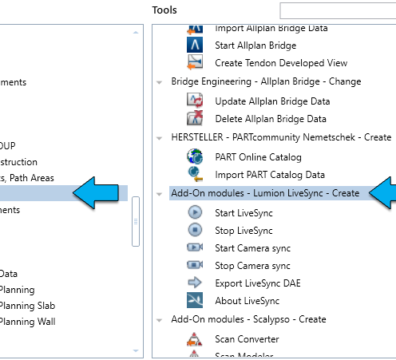
Task: Collapse HERSTELLER - PARTcommunity Nemetschek group
Action: [x=159, y=138]
